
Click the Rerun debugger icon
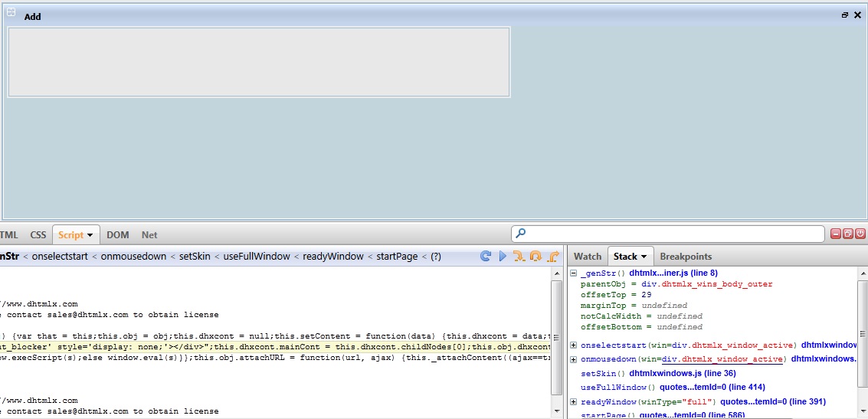486,256
